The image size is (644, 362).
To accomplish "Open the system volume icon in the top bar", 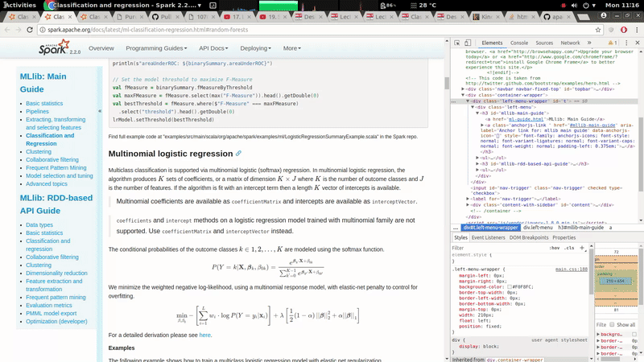I will tap(574, 6).
